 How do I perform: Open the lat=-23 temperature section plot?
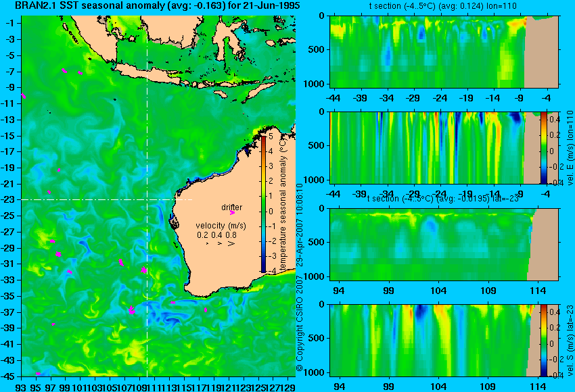[444, 245]
